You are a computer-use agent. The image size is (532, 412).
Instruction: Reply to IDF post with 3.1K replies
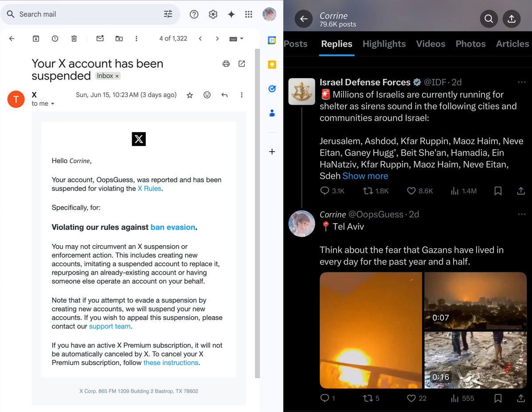pos(332,191)
